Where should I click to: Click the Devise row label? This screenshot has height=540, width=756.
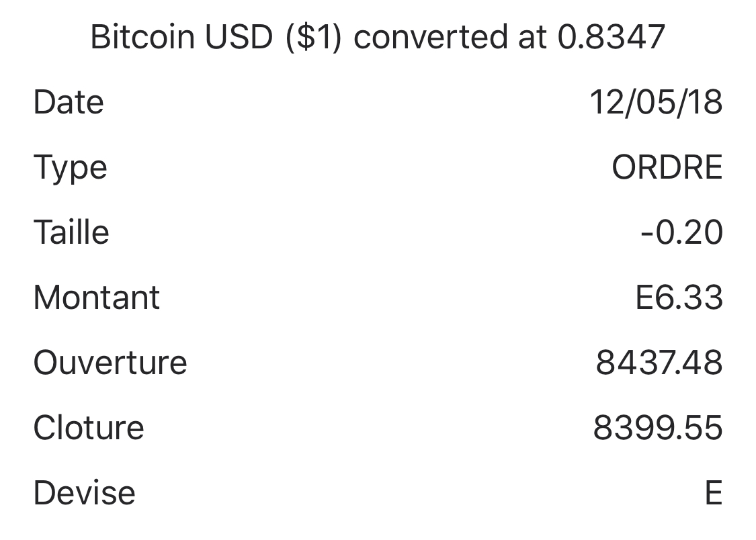pos(84,493)
